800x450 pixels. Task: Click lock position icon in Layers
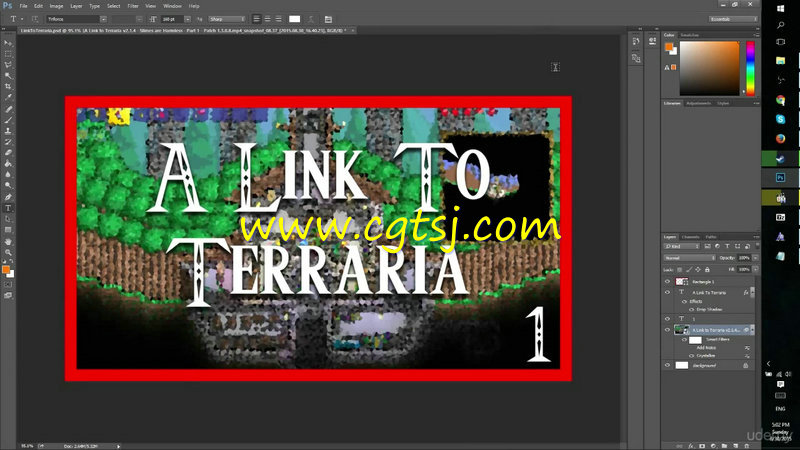point(698,269)
